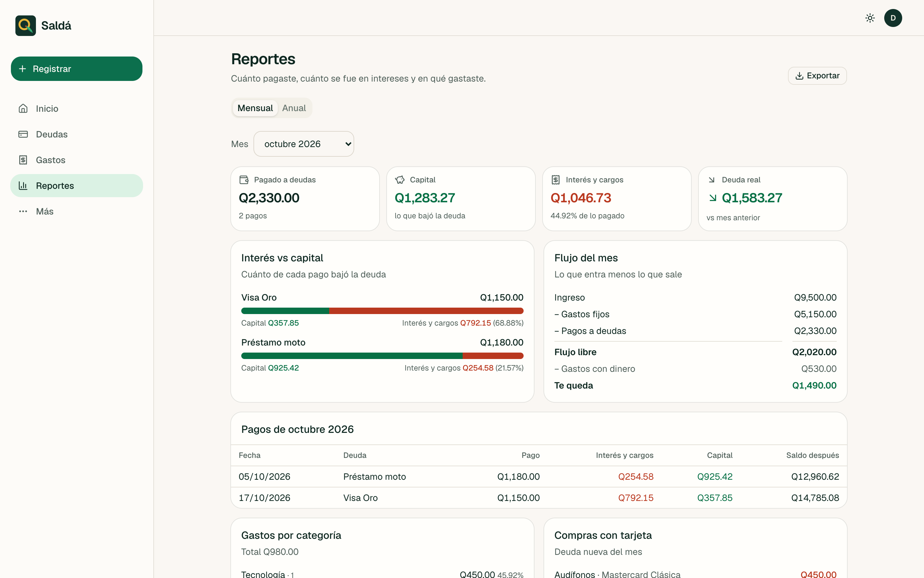Click Visa Oro in the payments table
The image size is (924, 578).
pyautogui.click(x=360, y=498)
